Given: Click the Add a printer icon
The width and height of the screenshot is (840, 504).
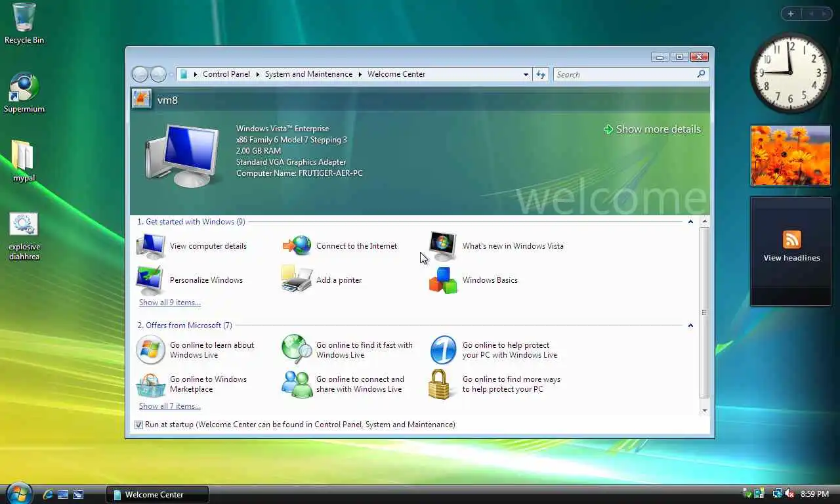Looking at the screenshot, I should pyautogui.click(x=297, y=279).
